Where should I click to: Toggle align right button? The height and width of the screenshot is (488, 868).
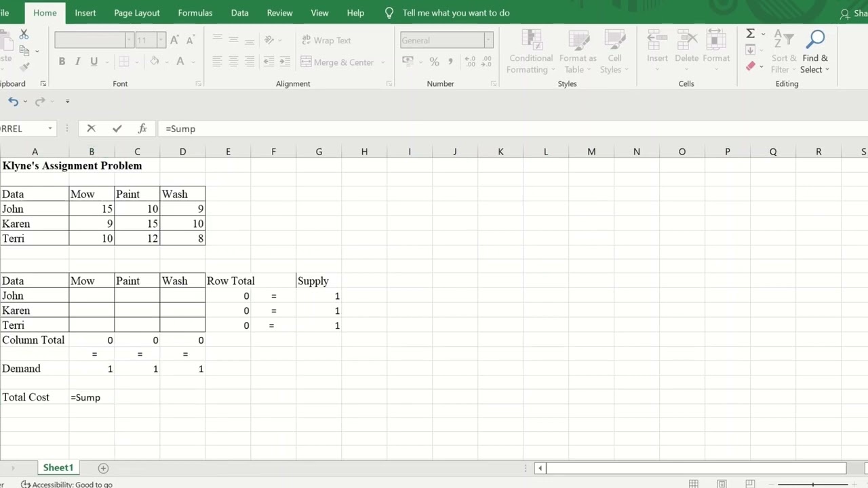point(250,62)
